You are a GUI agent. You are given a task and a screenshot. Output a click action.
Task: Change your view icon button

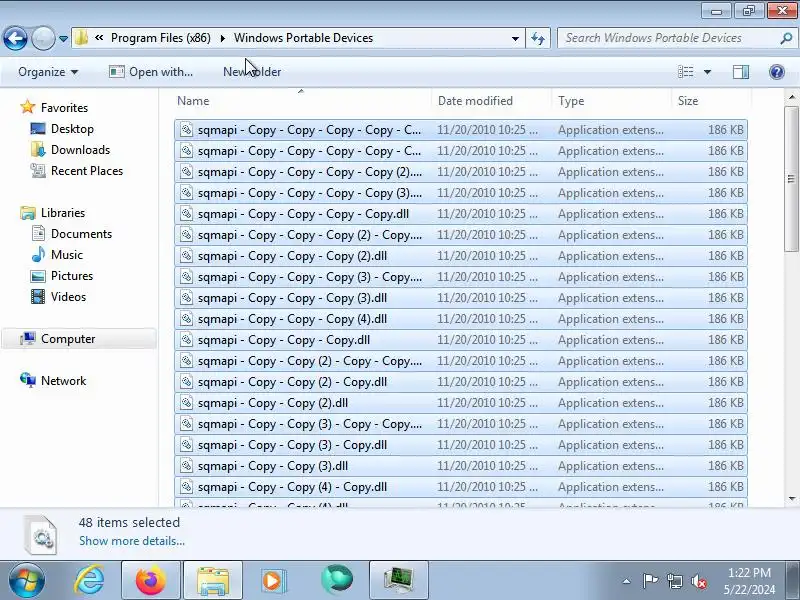point(686,72)
